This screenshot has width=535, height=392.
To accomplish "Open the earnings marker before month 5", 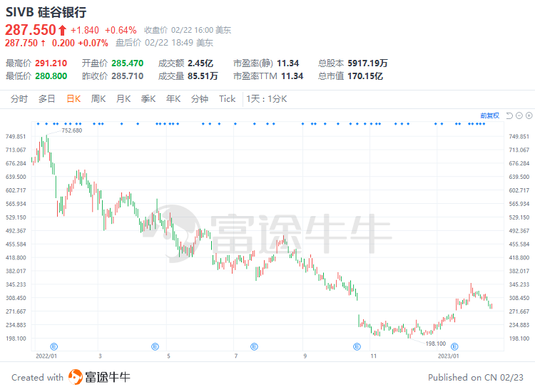I will tap(155, 346).
